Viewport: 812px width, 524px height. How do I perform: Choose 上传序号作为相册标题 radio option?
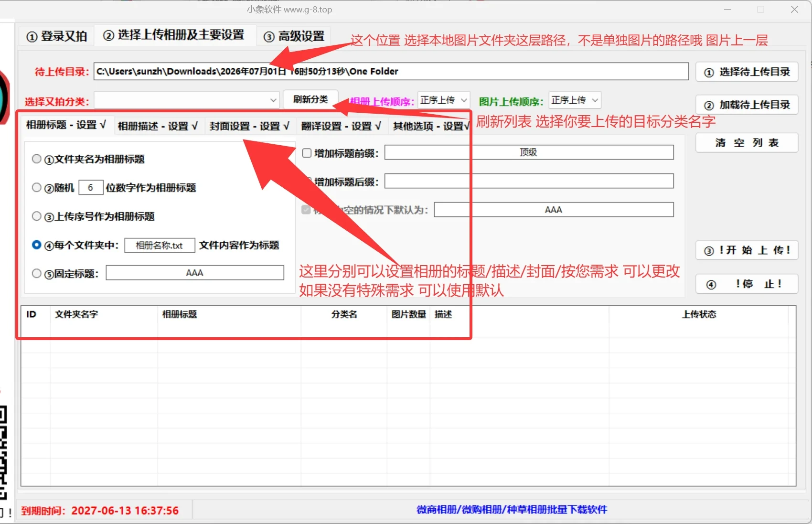tap(36, 216)
